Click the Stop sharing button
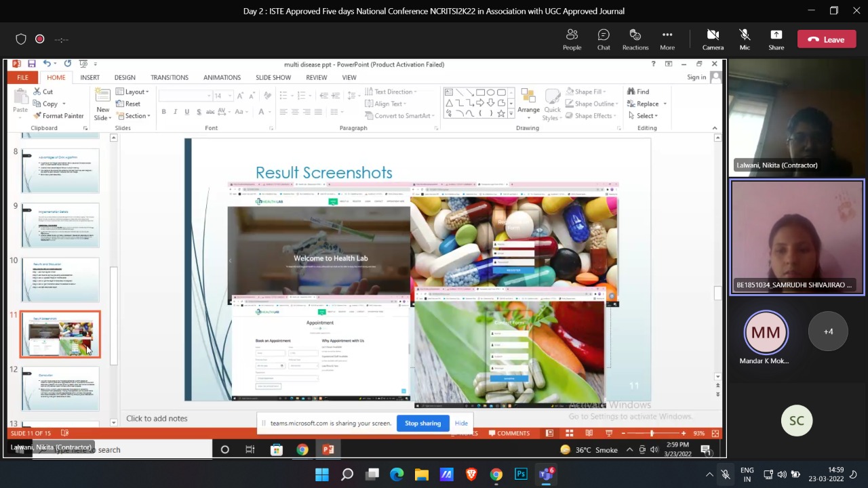The image size is (868, 488). point(422,423)
